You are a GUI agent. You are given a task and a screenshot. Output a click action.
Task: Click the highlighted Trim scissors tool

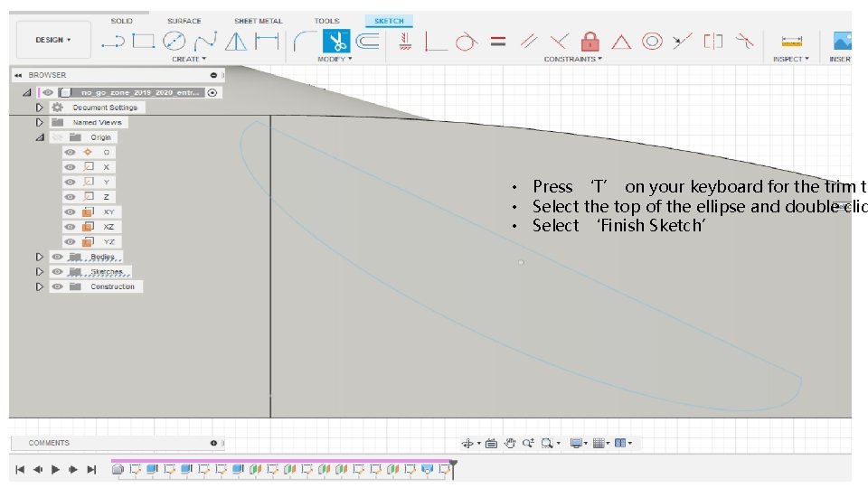coord(336,42)
